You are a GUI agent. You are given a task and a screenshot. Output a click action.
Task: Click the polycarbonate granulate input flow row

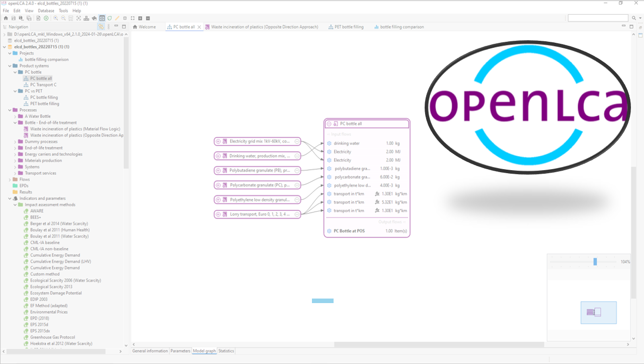click(x=367, y=177)
